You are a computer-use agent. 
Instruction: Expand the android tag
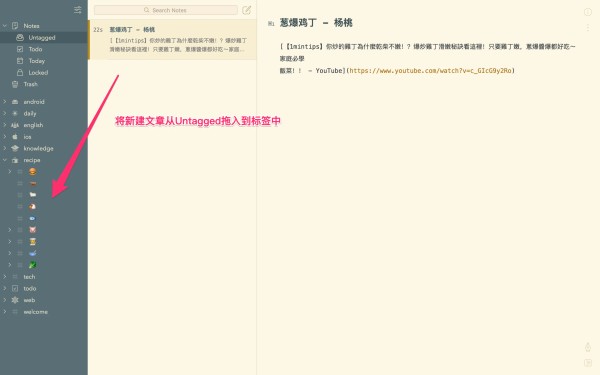pyautogui.click(x=5, y=102)
